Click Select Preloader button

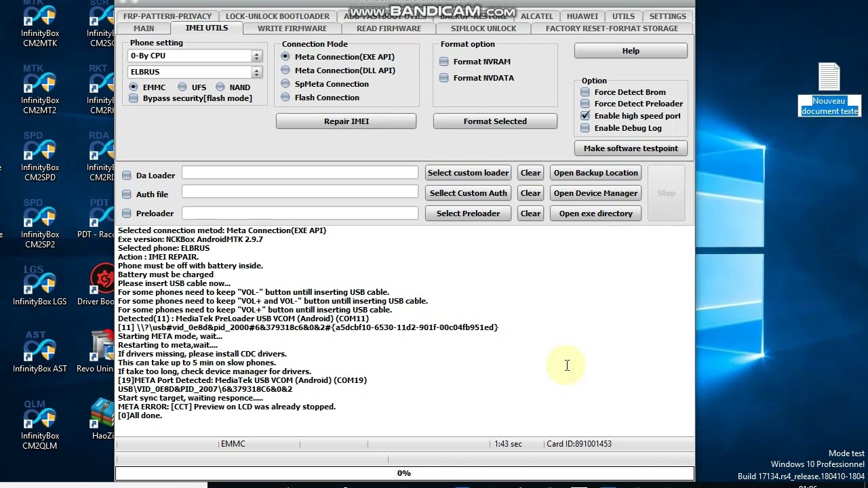coord(468,213)
